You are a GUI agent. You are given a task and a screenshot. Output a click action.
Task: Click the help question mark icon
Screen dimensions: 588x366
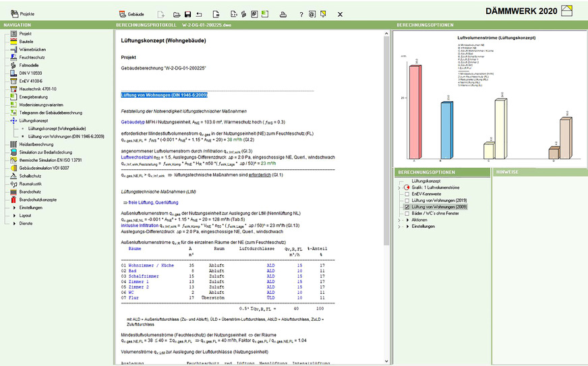pos(301,14)
